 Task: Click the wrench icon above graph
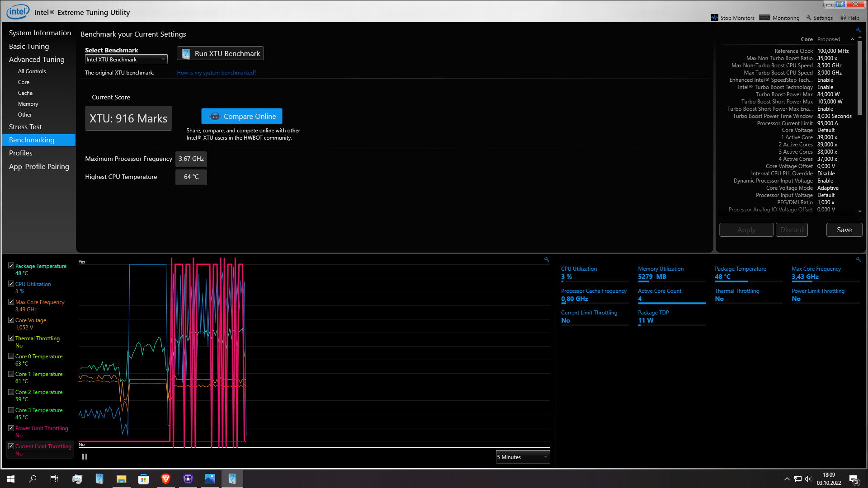pyautogui.click(x=547, y=260)
